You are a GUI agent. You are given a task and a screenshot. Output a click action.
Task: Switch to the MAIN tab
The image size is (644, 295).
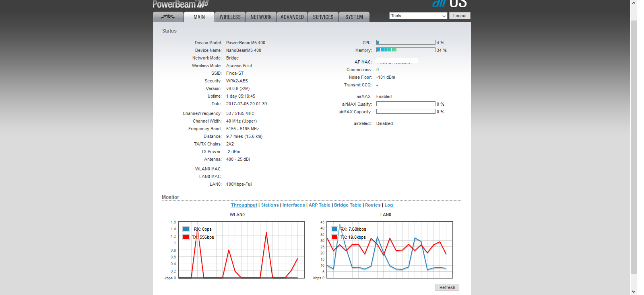[x=199, y=17]
